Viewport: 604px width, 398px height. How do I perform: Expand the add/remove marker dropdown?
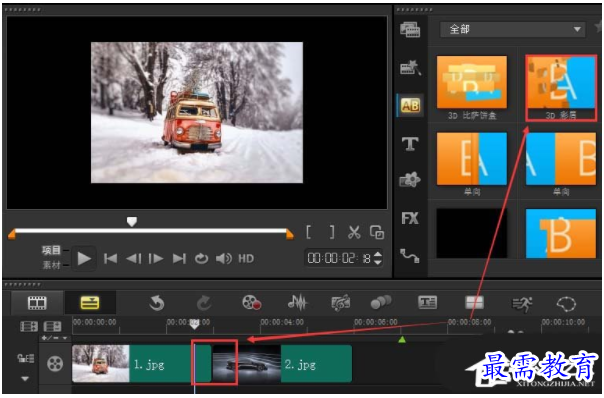click(x=54, y=338)
